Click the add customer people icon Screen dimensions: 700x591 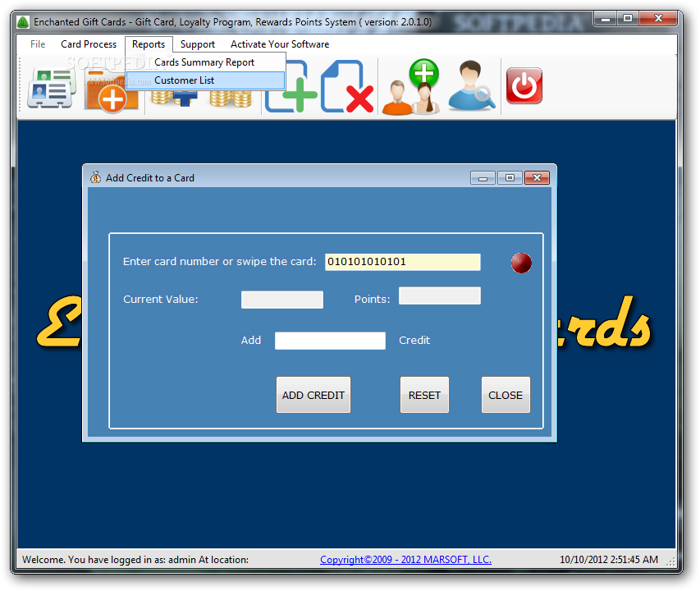[410, 87]
